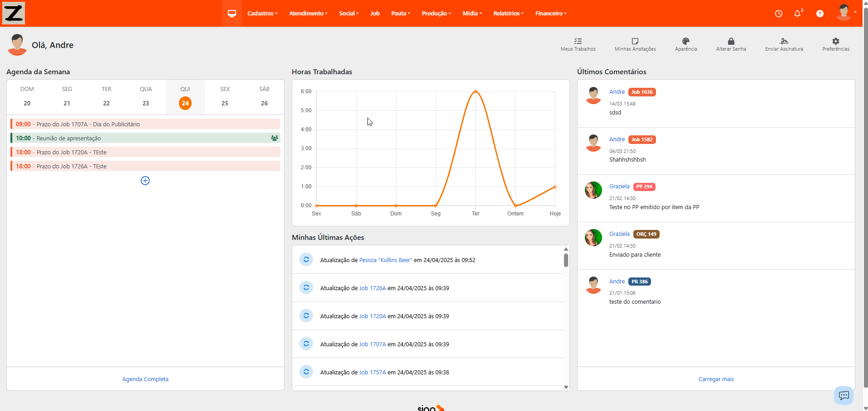The image size is (868, 411).
Task: Select the dashboard monitor tab in navbar
Action: click(x=232, y=14)
